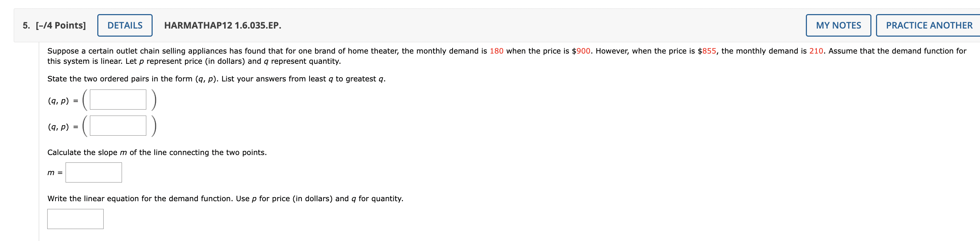Click the ordered pairs instruction text
The height and width of the screenshot is (241, 980).
click(x=216, y=79)
